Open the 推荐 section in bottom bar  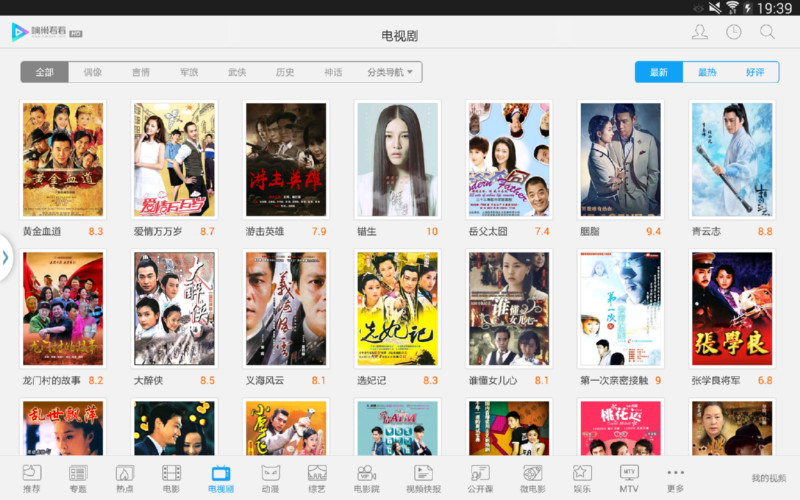(32, 479)
